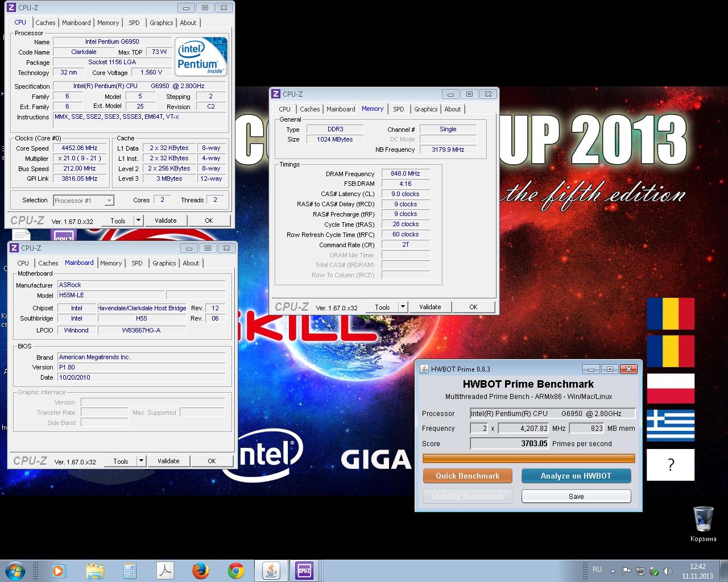The width and height of the screenshot is (728, 582).
Task: Open Graphics tab in Mainboard CPU-Z window
Action: [x=164, y=263]
